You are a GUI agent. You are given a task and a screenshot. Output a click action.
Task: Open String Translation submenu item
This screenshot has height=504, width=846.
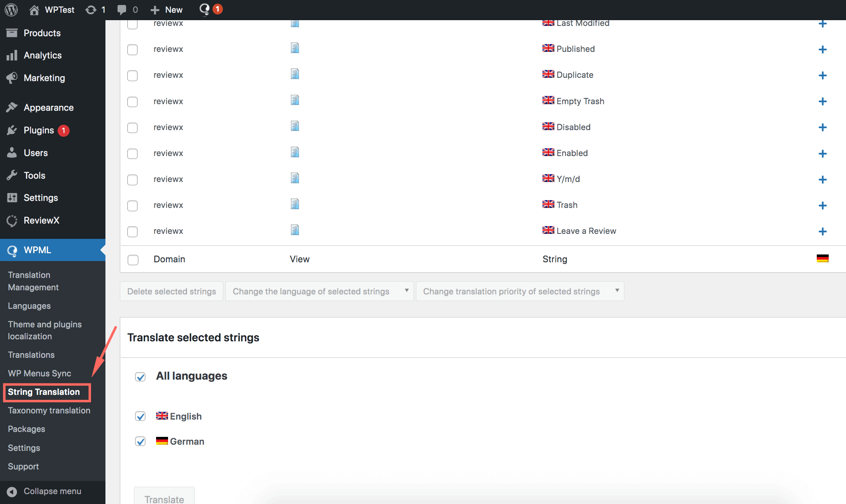[x=44, y=392]
